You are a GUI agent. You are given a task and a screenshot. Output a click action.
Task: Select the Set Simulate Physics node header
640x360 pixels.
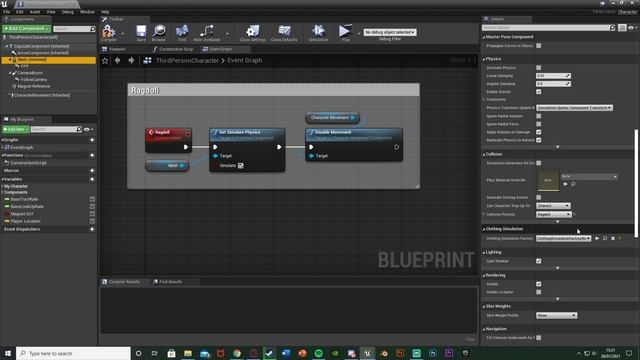tap(247, 135)
